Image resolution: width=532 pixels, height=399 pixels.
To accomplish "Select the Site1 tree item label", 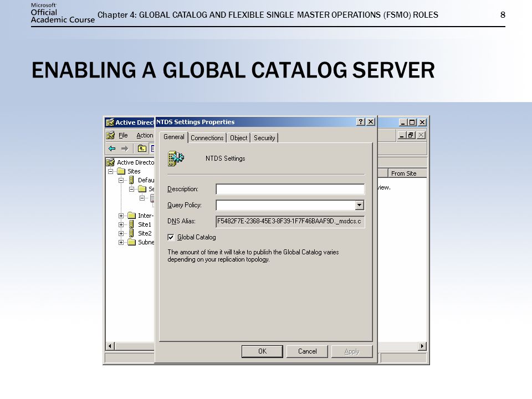I will (145, 224).
